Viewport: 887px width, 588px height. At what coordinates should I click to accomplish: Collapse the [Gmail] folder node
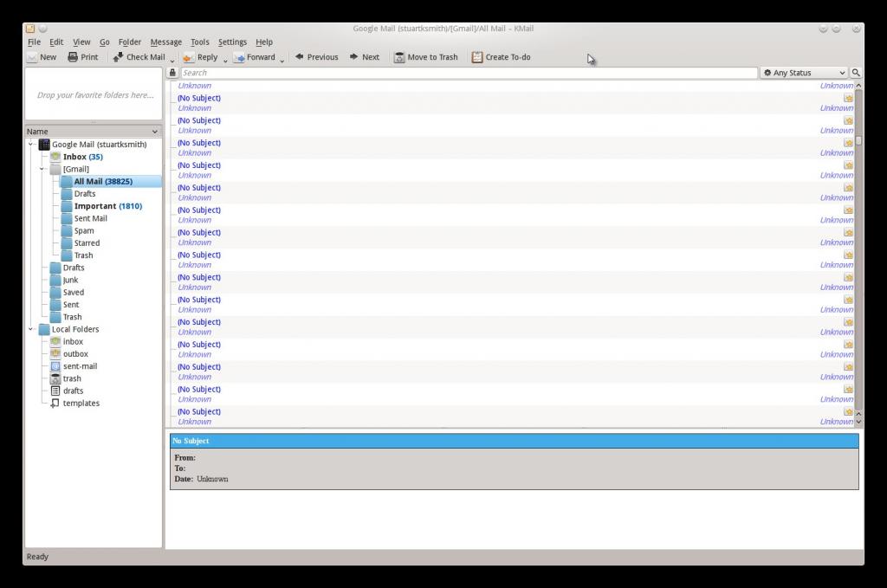[x=43, y=169]
